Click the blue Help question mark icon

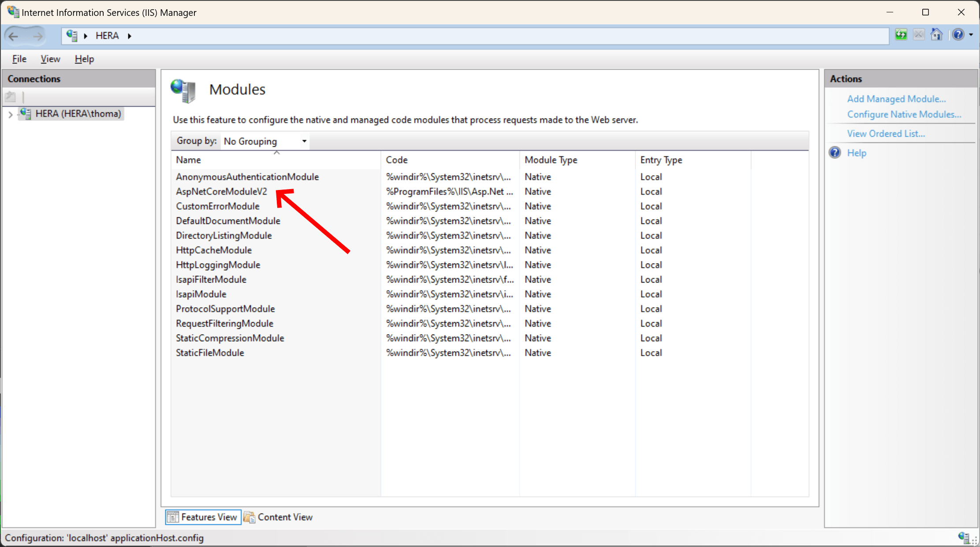[x=958, y=34]
